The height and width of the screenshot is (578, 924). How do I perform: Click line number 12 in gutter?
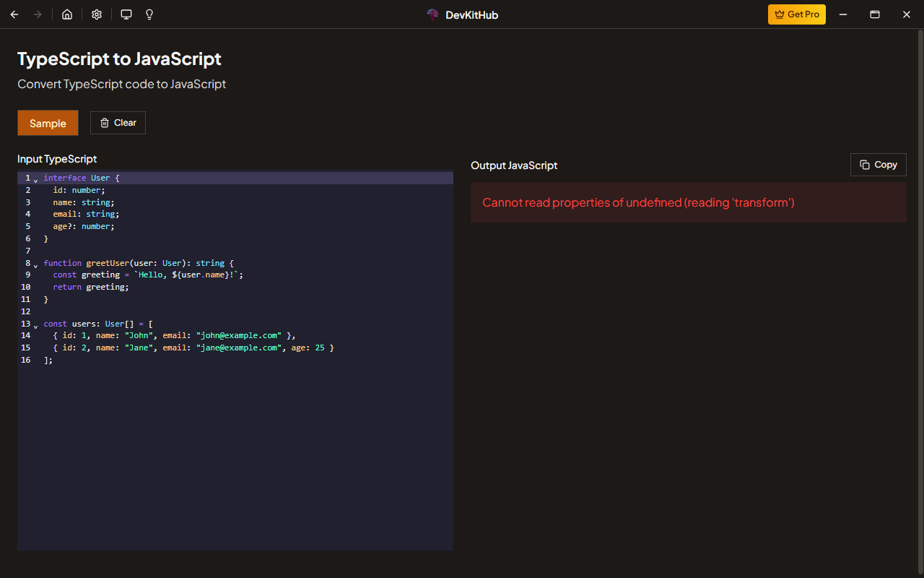click(x=26, y=311)
